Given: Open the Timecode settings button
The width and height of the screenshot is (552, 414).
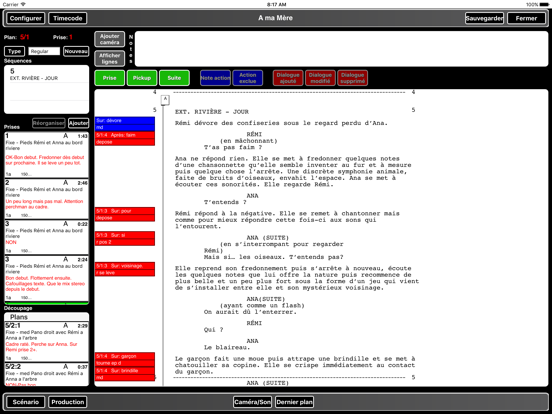Looking at the screenshot, I should (x=68, y=18).
